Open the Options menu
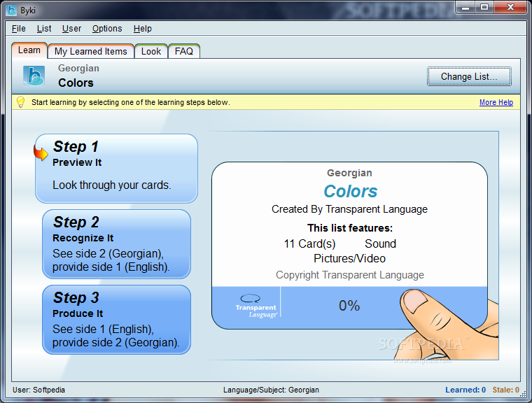532x403 pixels. pyautogui.click(x=107, y=29)
